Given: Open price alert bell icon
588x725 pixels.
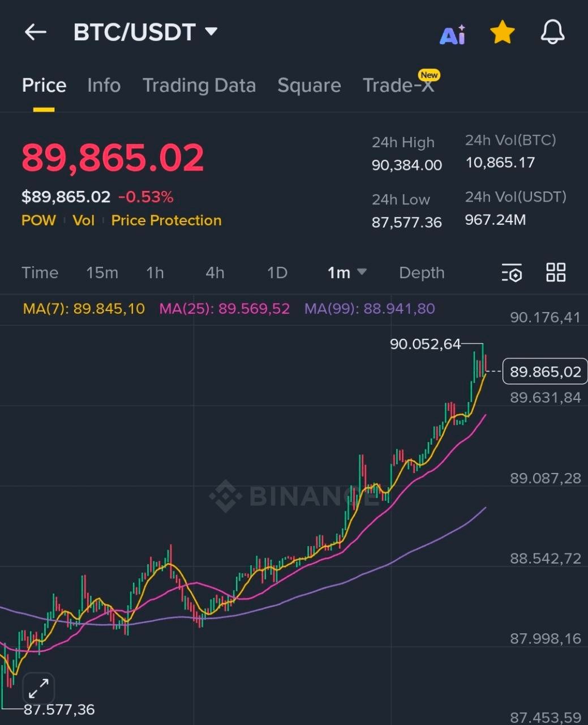Looking at the screenshot, I should tap(552, 32).
